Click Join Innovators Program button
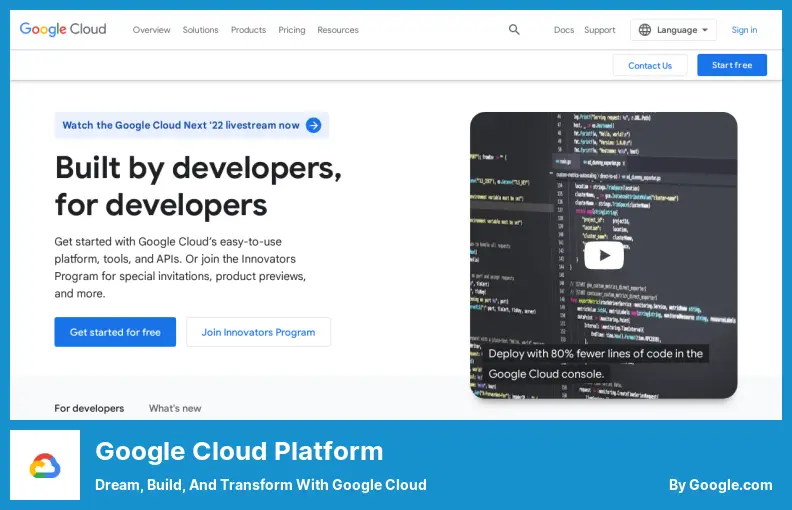 click(258, 332)
